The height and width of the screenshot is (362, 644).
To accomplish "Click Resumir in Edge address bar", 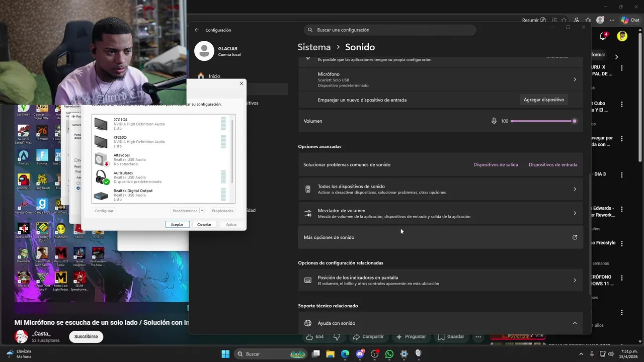I will point(533,20).
